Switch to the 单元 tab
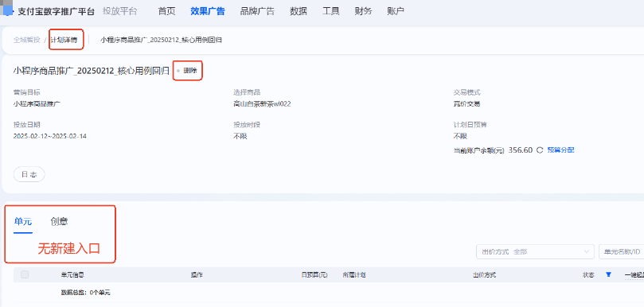The width and height of the screenshot is (644, 307). [x=23, y=222]
